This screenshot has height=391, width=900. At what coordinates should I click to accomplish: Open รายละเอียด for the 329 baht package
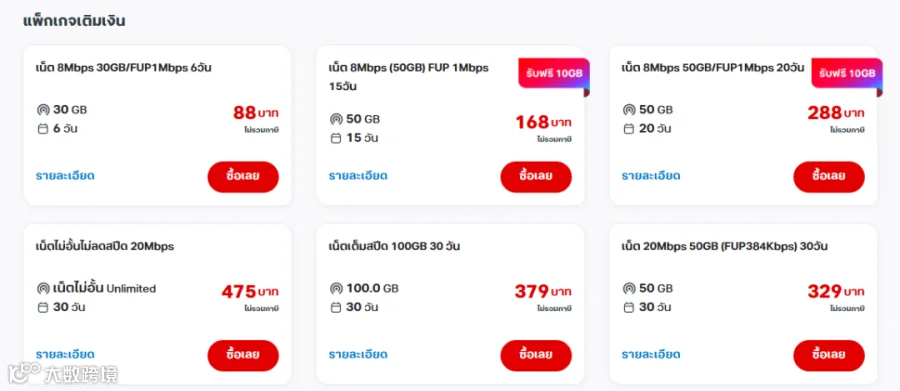pos(651,354)
